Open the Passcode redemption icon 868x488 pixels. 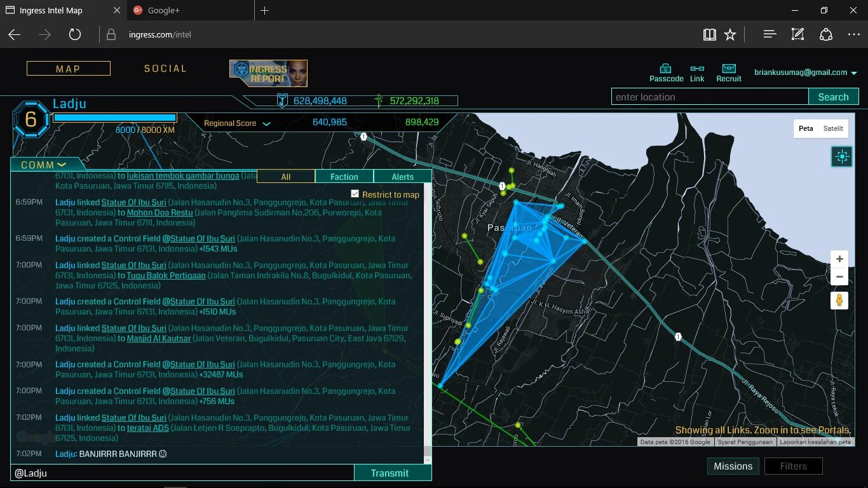pyautogui.click(x=666, y=68)
